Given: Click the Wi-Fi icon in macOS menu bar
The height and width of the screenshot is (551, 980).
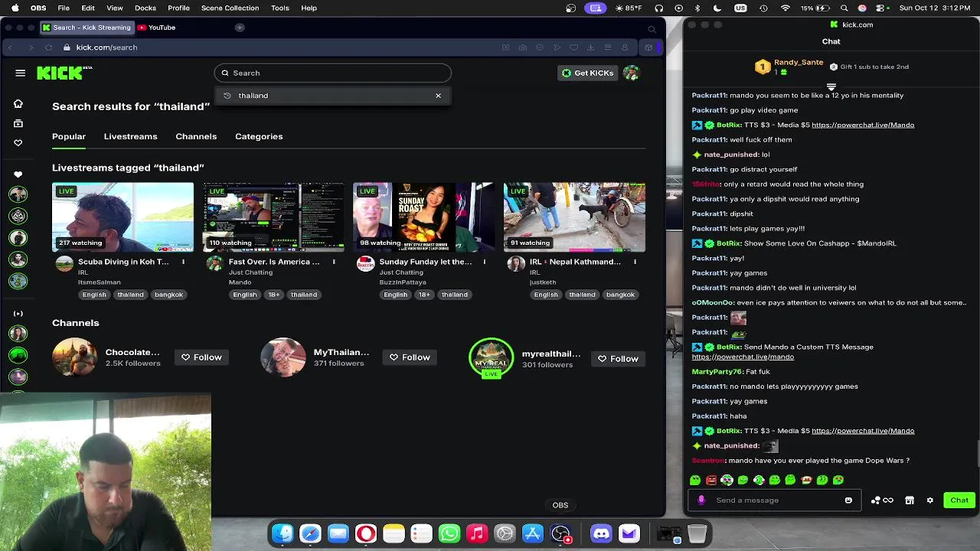Looking at the screenshot, I should (785, 8).
